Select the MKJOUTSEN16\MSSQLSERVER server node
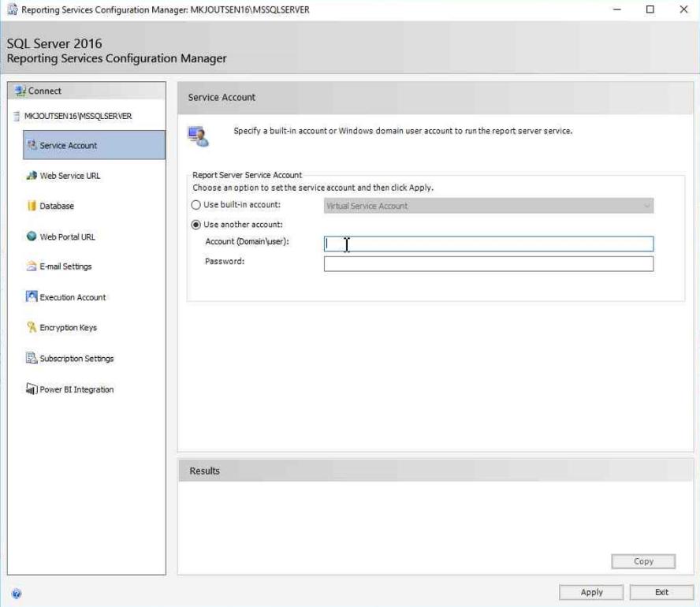Viewport: 700px width, 607px height. [78, 116]
